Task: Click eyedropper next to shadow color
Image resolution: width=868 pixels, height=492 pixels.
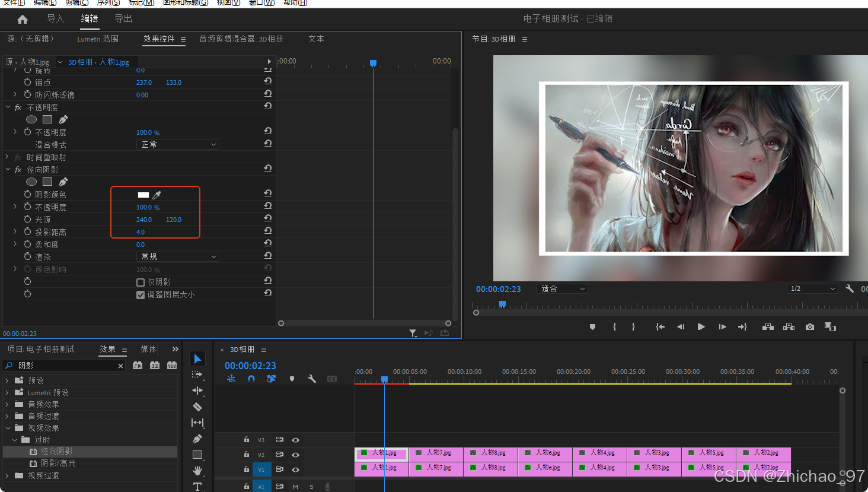Action: pyautogui.click(x=157, y=195)
